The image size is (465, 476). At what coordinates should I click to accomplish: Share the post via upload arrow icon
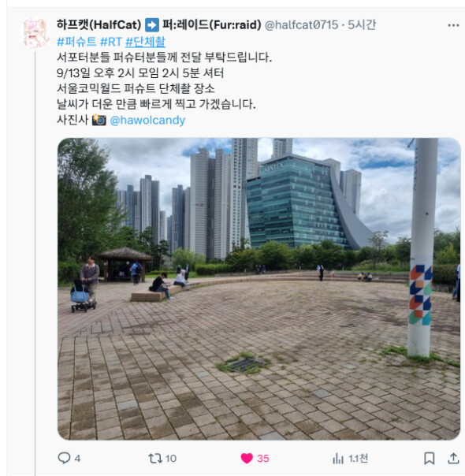click(453, 458)
